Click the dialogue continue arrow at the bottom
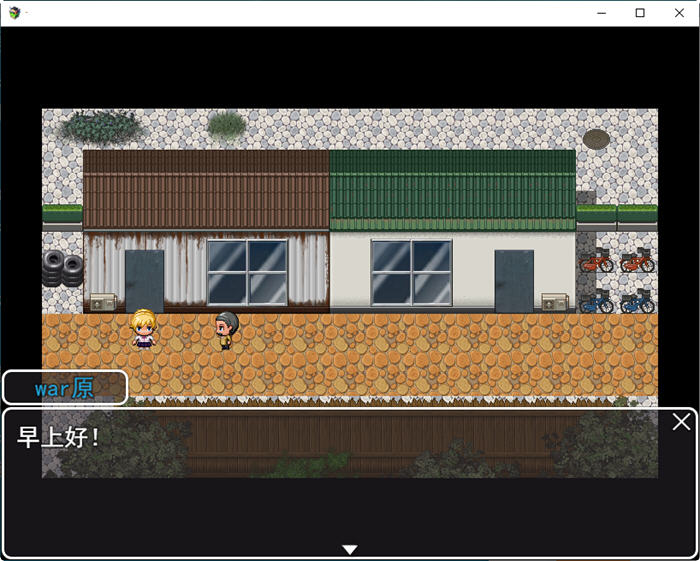700x561 pixels. (x=349, y=549)
